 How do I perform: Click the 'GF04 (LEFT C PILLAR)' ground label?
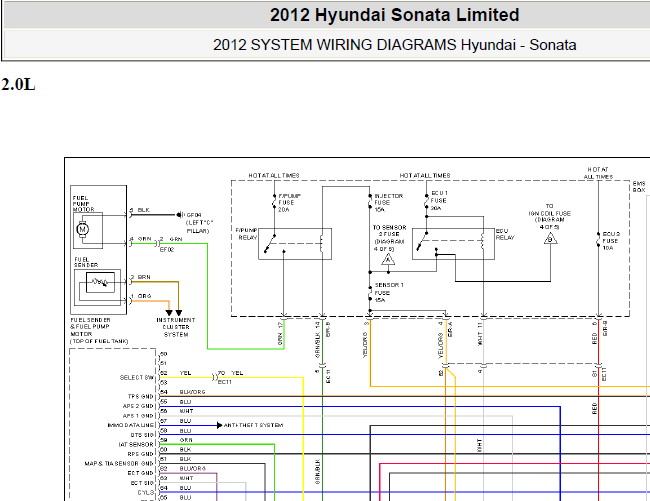coord(199,223)
